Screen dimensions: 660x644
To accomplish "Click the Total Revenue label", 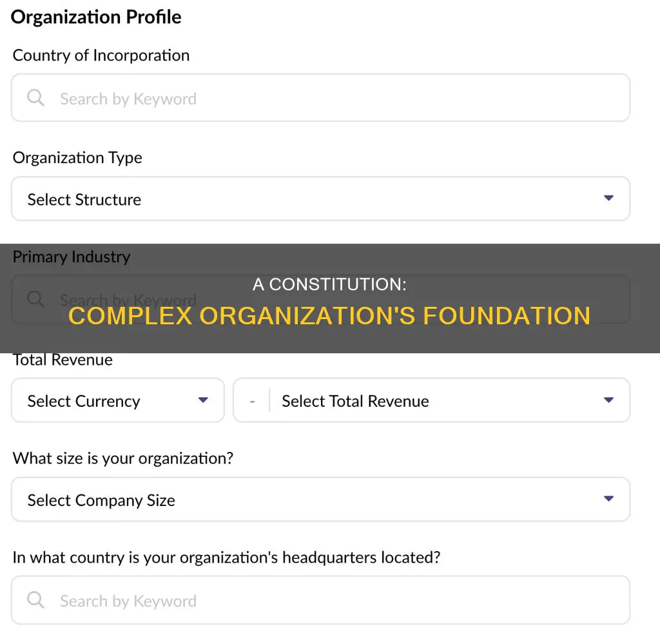I will click(63, 360).
